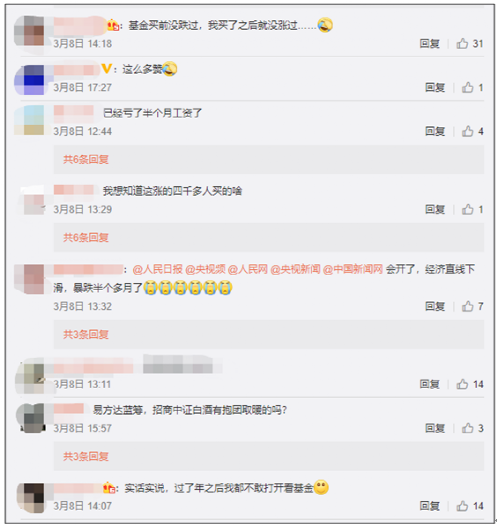Click 回复 on the 14:07 comment
497x527 pixels.
pyautogui.click(x=429, y=506)
